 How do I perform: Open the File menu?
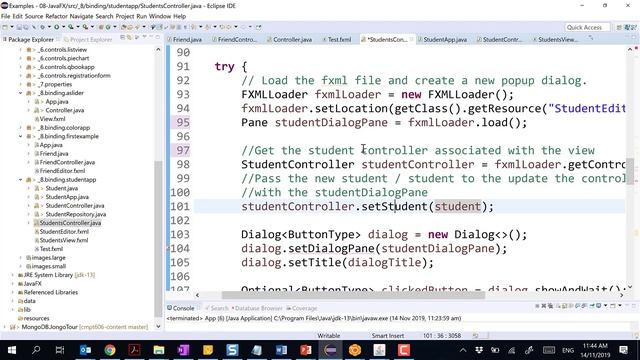click(6, 16)
